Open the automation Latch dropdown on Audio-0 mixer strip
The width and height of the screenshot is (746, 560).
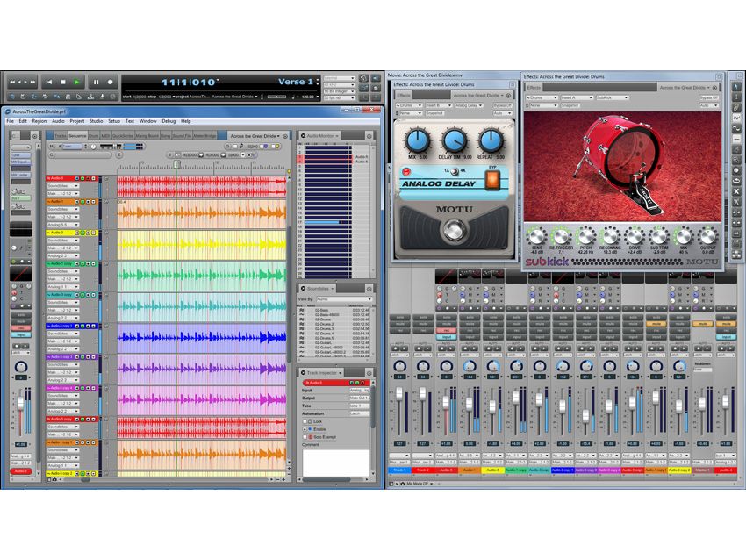(446, 355)
